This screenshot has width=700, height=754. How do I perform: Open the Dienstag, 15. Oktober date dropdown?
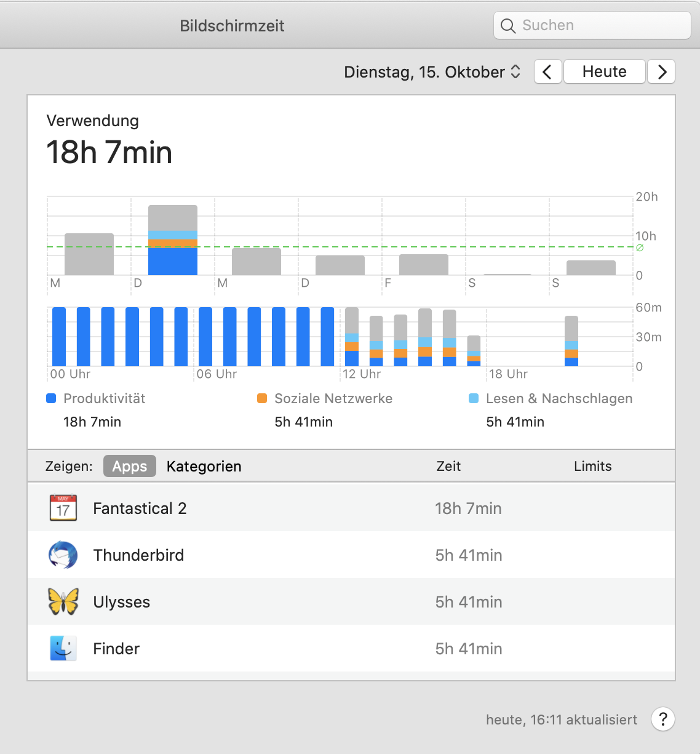[432, 72]
